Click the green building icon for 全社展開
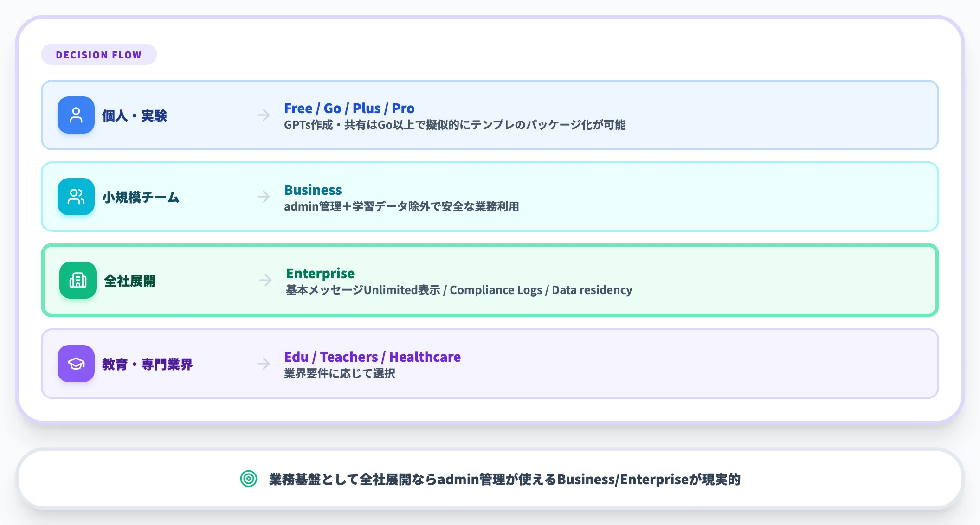This screenshot has height=525, width=980. coord(78,280)
